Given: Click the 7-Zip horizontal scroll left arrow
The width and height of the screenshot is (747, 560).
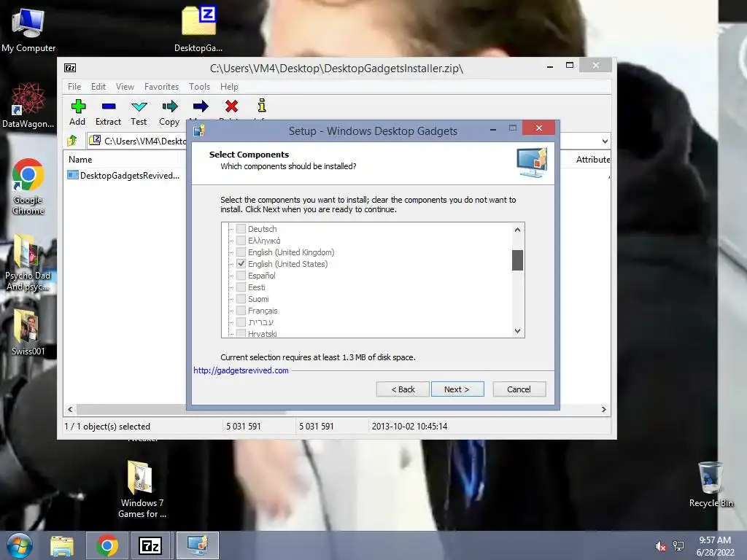Looking at the screenshot, I should (71, 410).
